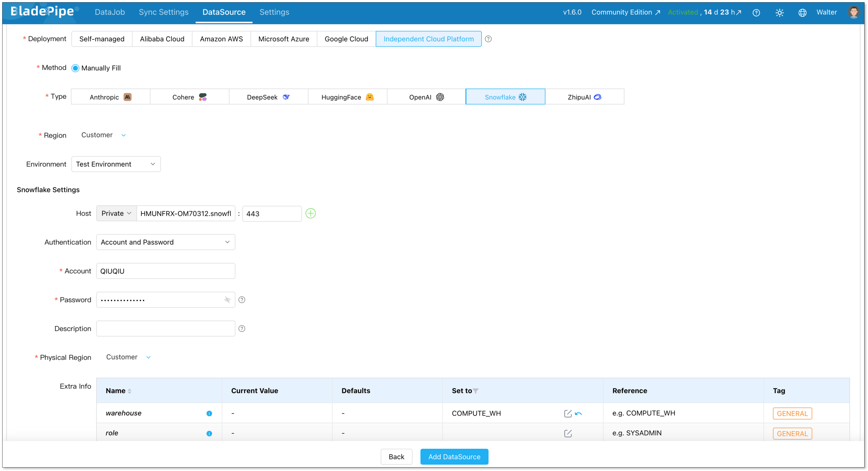This screenshot has height=471, width=868.
Task: Filter the Set to column
Action: 475,391
